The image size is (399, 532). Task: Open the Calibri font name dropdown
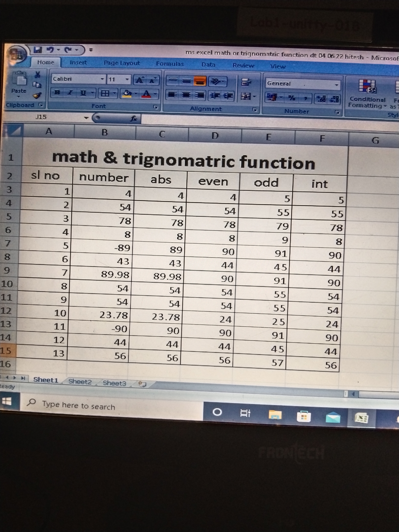102,79
